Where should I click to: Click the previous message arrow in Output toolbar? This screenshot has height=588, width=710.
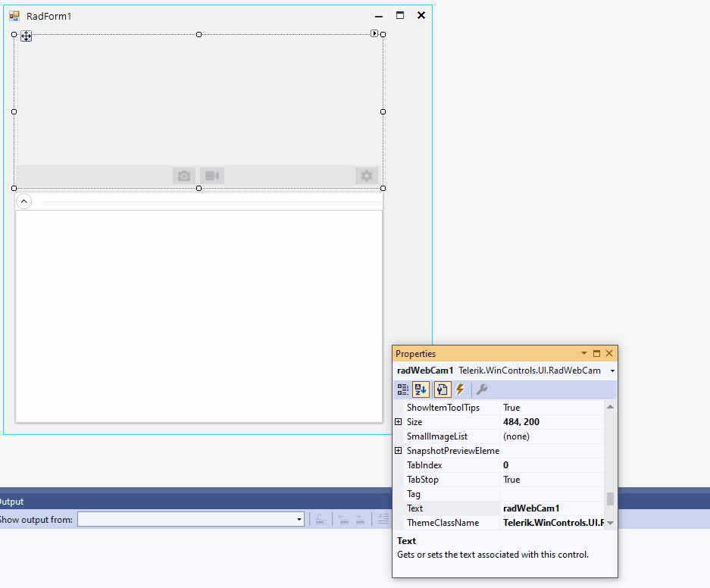pyautogui.click(x=344, y=519)
